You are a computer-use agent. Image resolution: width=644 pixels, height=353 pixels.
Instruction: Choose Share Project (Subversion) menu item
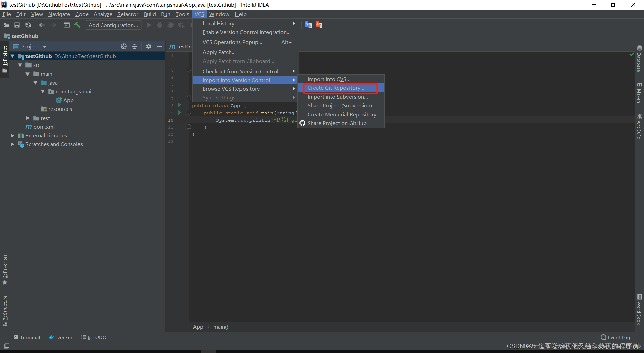point(341,105)
